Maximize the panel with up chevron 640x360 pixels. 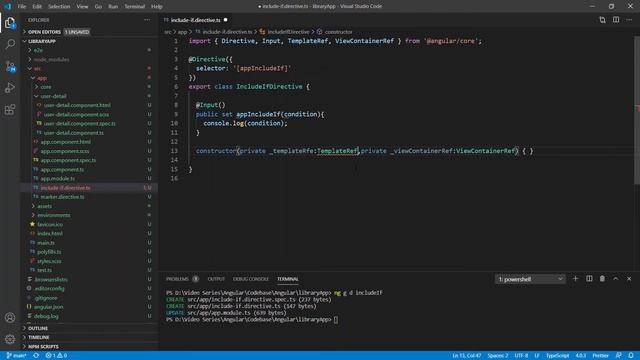pyautogui.click(x=616, y=279)
